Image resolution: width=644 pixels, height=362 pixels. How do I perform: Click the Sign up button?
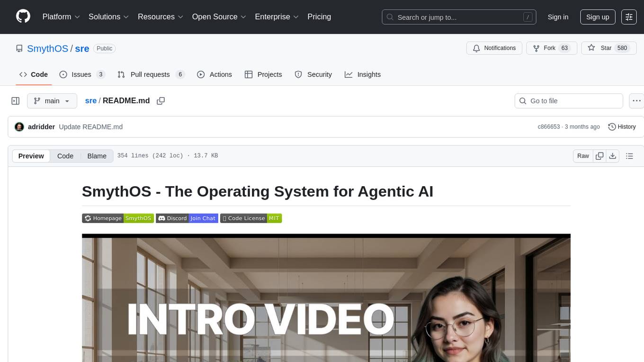point(598,17)
